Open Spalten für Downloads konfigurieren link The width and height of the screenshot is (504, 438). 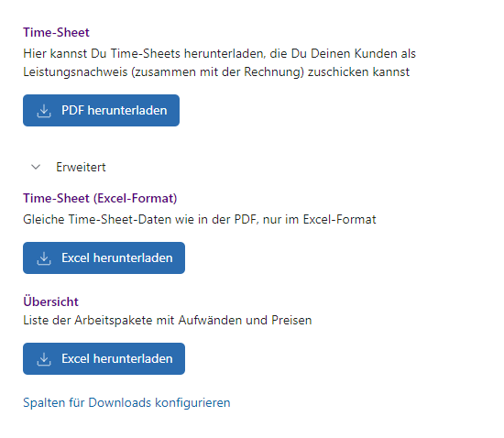[x=126, y=402]
